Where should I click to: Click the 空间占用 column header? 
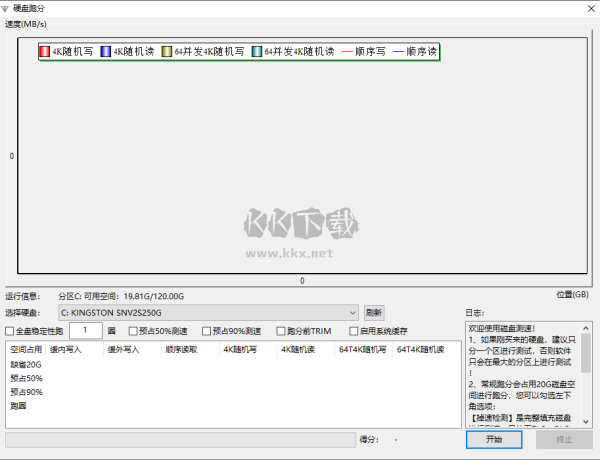click(26, 349)
